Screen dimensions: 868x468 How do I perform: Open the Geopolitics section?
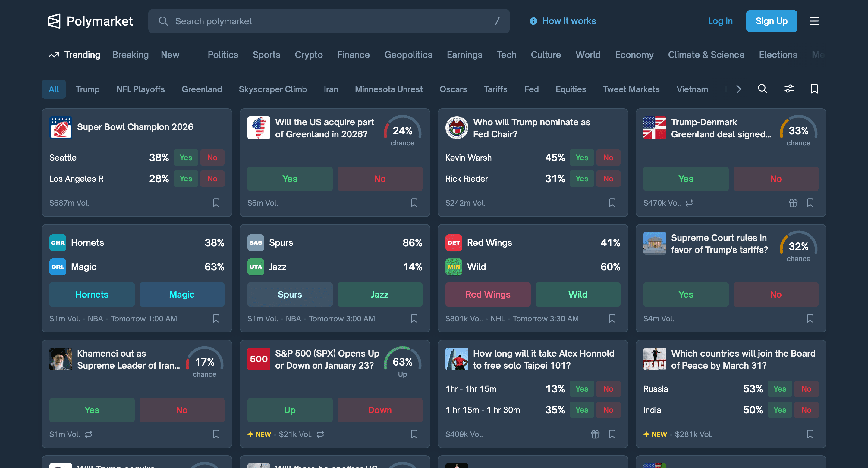click(x=408, y=55)
